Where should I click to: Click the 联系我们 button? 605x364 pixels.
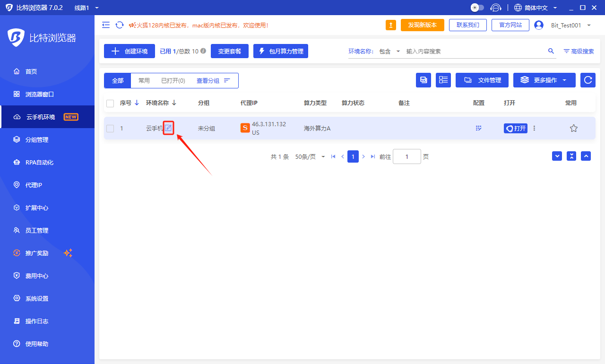click(468, 25)
